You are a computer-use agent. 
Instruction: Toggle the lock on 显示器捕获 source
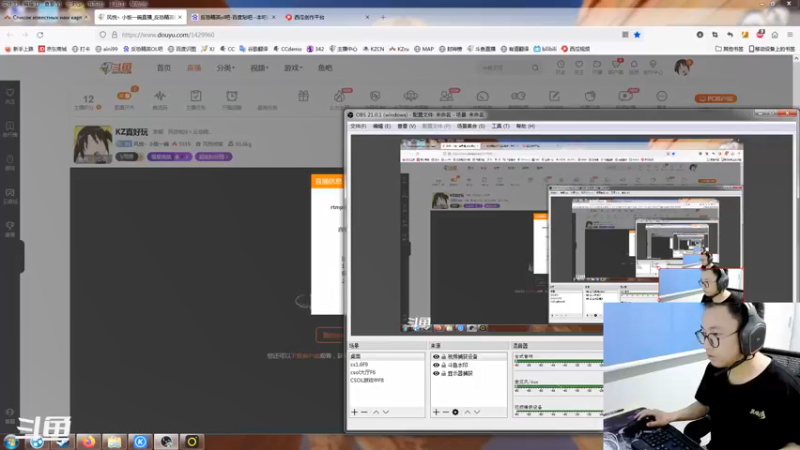(444, 373)
